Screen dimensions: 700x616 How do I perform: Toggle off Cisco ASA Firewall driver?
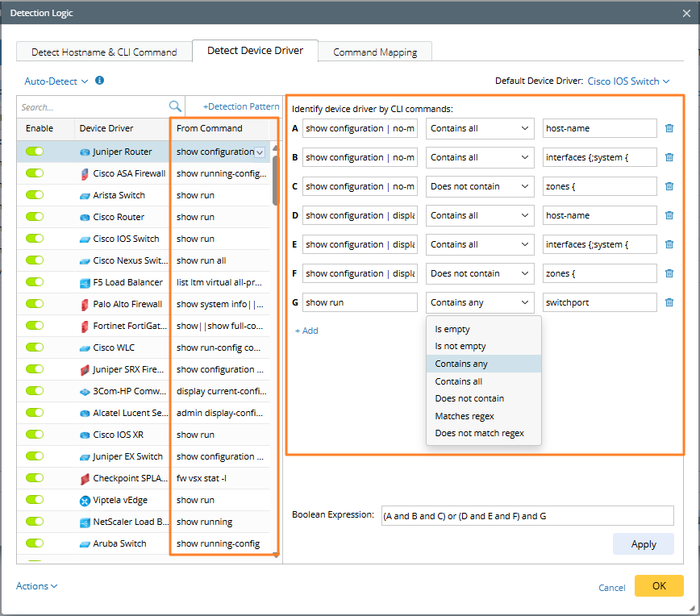[35, 173]
